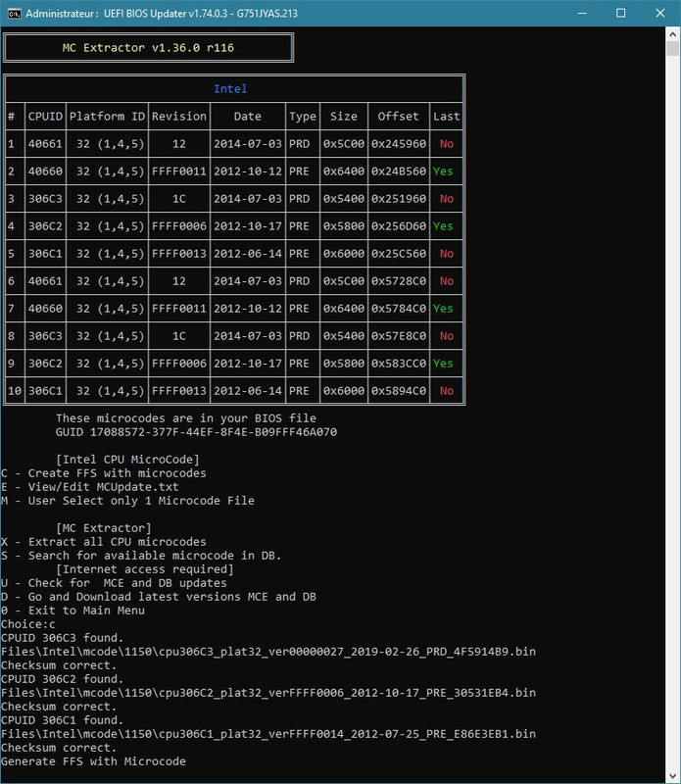This screenshot has width=681, height=784.
Task: Click 'S - Search for available microcode in DB.'
Action: coord(141,556)
